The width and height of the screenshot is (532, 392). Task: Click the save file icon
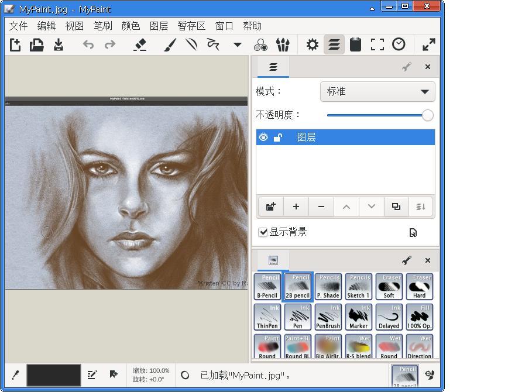[x=59, y=44]
